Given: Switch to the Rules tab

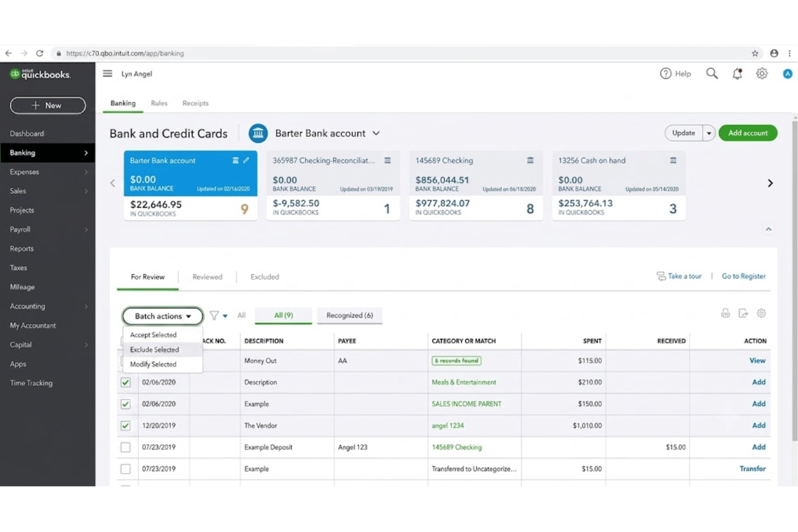Looking at the screenshot, I should [159, 103].
